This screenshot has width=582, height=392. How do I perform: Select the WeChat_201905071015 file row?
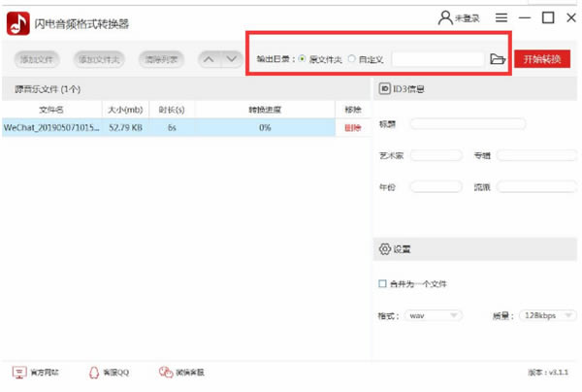(169, 128)
